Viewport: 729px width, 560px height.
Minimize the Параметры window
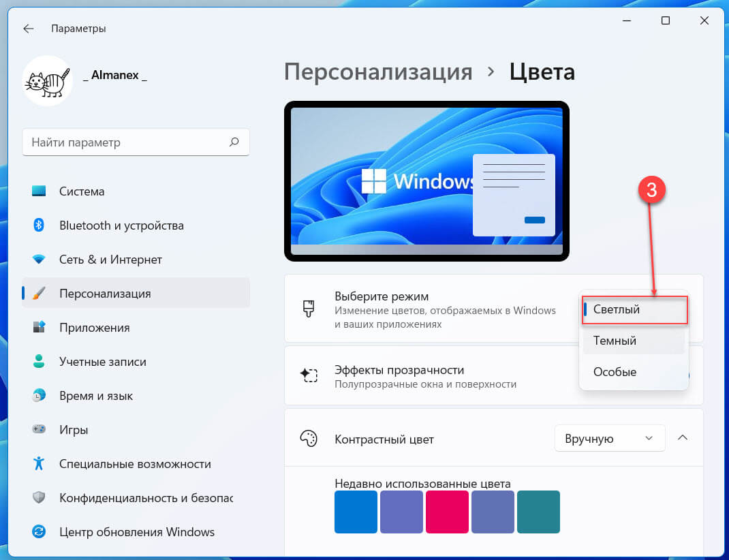click(x=627, y=20)
